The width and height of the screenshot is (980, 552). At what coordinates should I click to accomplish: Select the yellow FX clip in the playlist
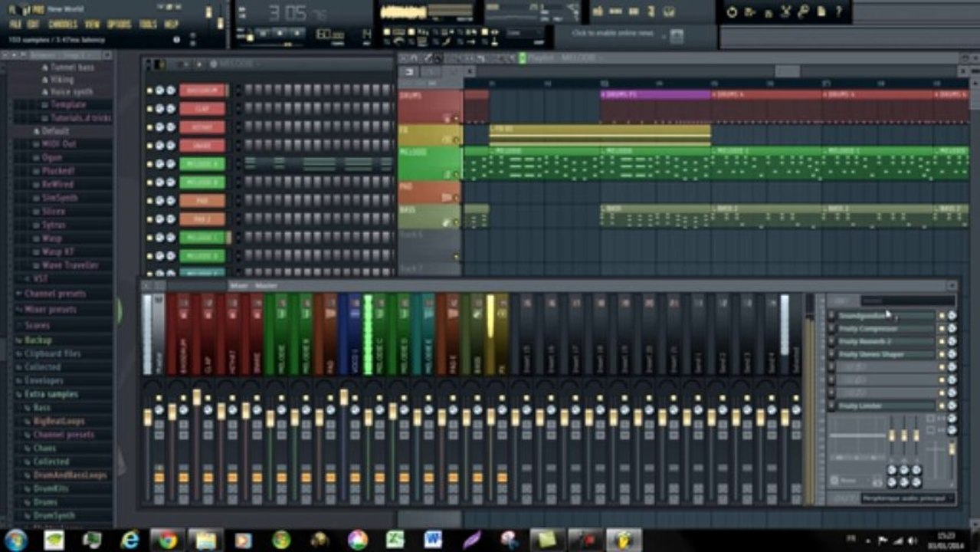(600, 135)
